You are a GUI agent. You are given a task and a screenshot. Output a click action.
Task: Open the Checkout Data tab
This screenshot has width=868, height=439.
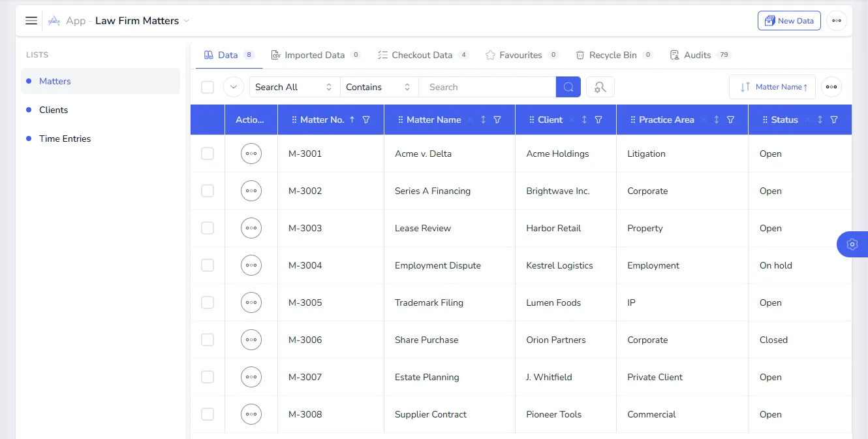[423, 55]
